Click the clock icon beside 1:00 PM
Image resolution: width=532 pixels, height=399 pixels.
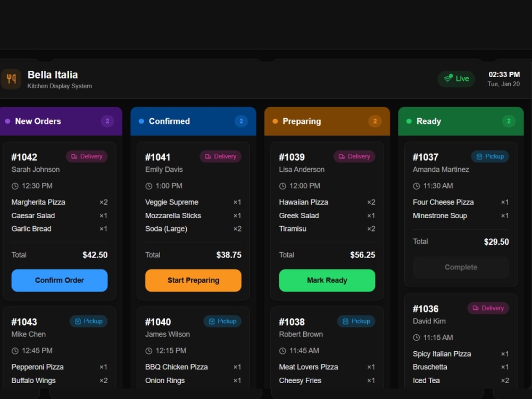(x=148, y=186)
